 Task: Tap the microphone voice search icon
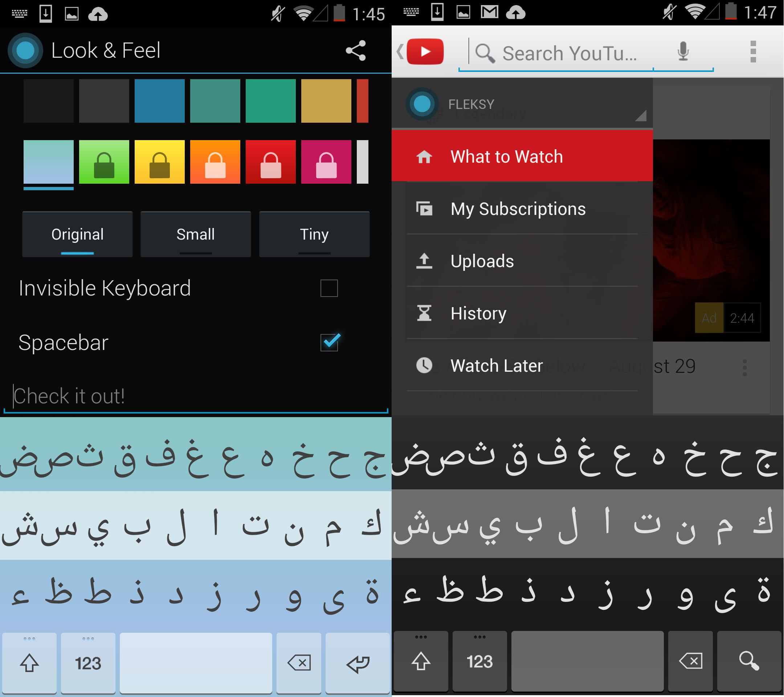[683, 52]
